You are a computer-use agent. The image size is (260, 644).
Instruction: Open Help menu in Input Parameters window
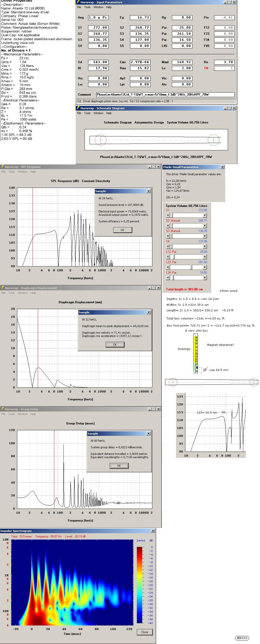tap(109, 7)
